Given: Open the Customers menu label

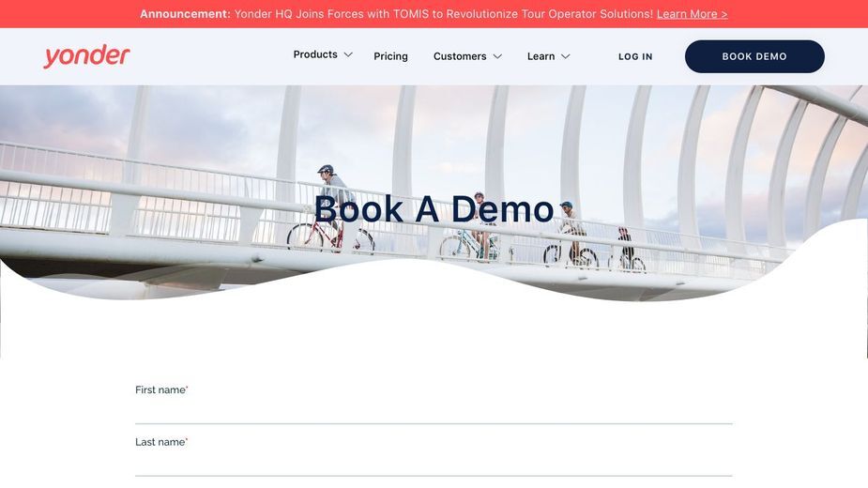Looking at the screenshot, I should (460, 56).
